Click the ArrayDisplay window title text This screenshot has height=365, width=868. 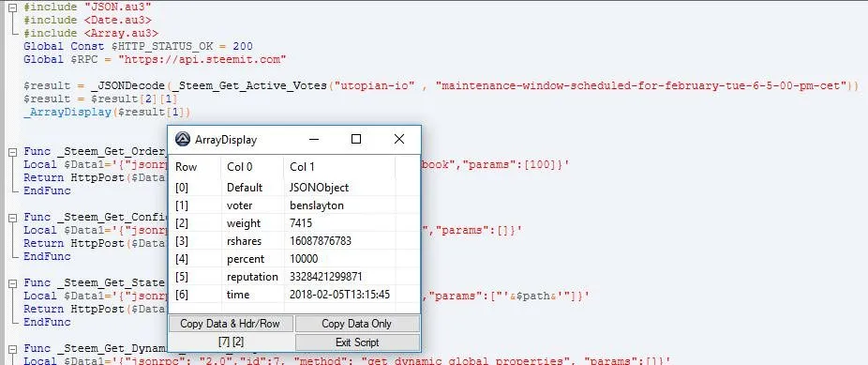226,140
